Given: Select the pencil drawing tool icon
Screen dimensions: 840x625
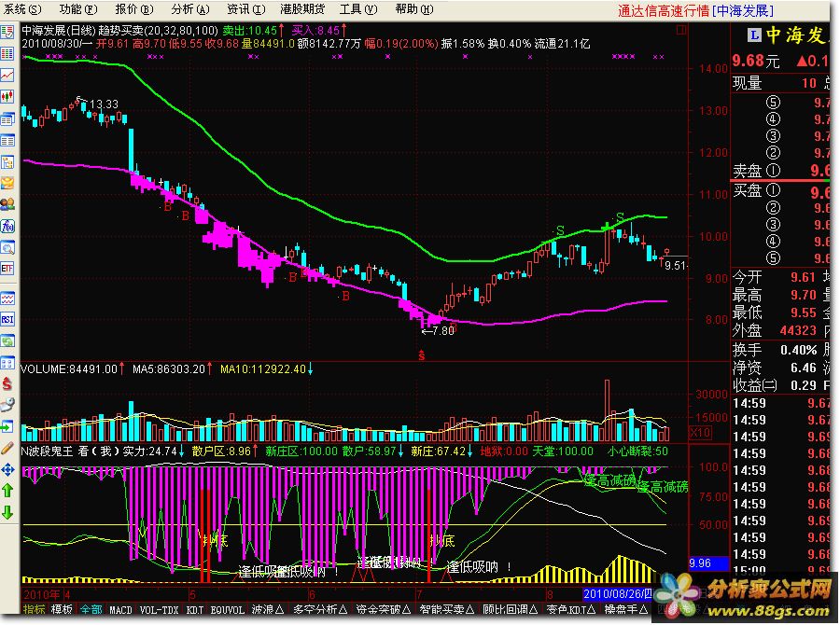Looking at the screenshot, I should click(7, 449).
